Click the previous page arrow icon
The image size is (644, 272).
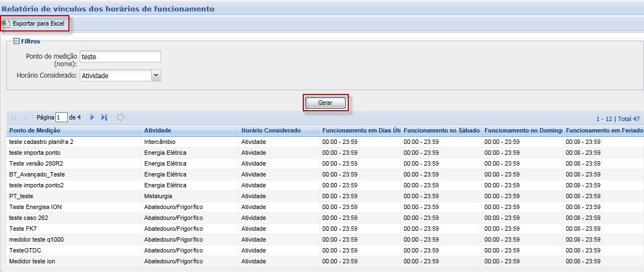[x=25, y=117]
